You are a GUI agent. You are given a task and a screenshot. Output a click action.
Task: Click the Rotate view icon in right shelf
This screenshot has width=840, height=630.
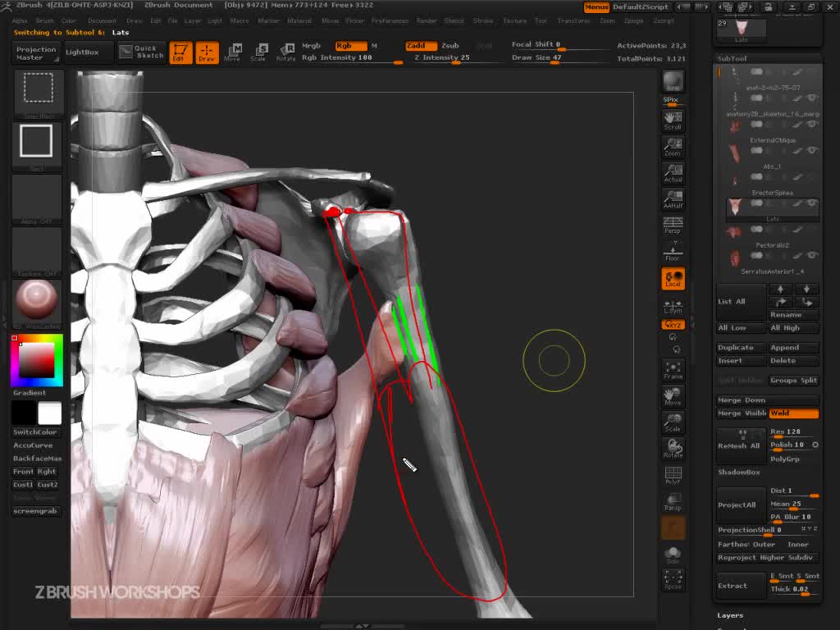click(673, 449)
